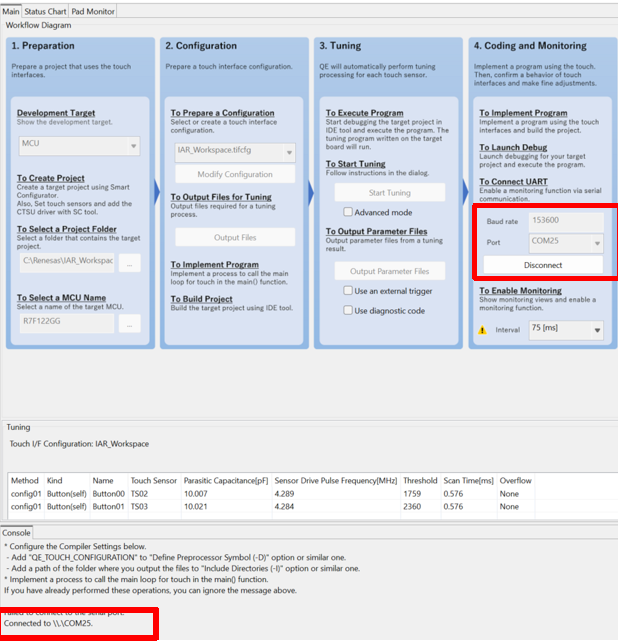Switch to the Status Chart tab

(x=45, y=11)
